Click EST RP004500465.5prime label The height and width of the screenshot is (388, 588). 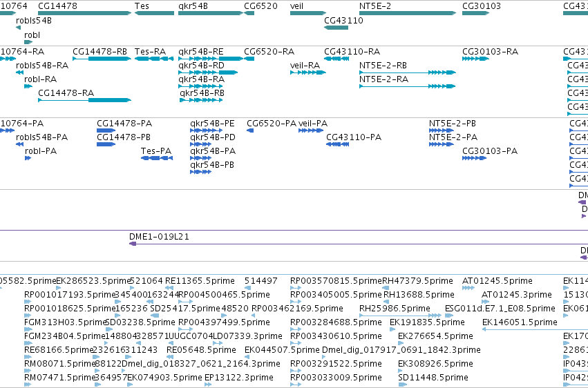[224, 295]
